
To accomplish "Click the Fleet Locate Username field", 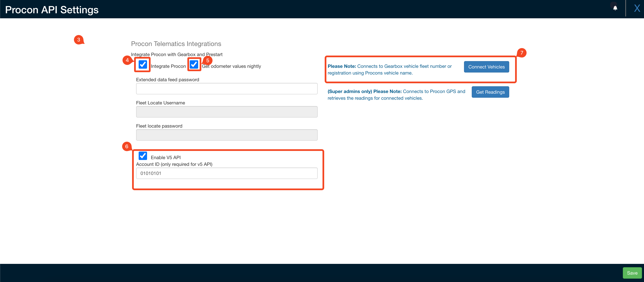I will point(227,112).
